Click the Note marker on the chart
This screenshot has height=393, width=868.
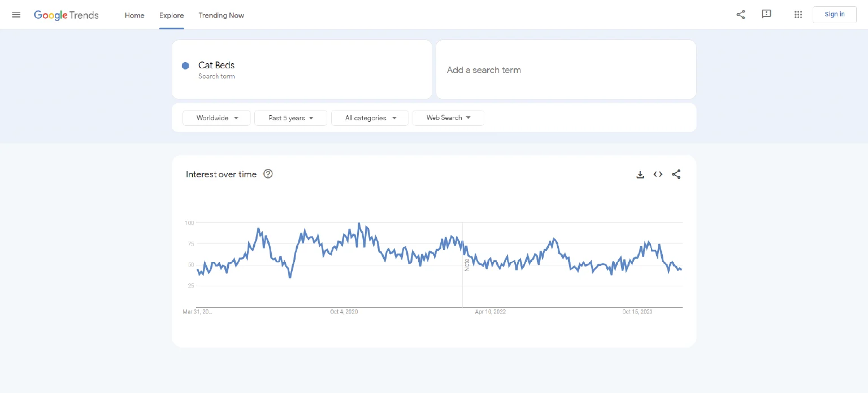pyautogui.click(x=467, y=265)
